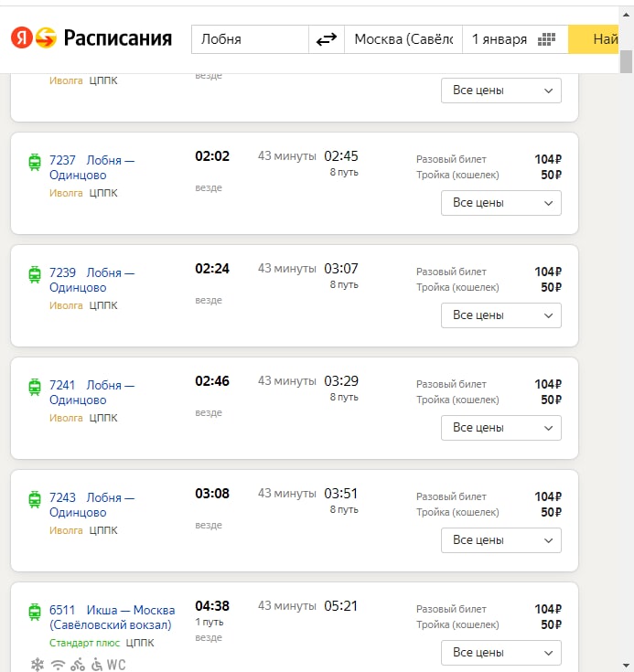
Task: Click the green train icon for train 6511
Action: (x=35, y=612)
